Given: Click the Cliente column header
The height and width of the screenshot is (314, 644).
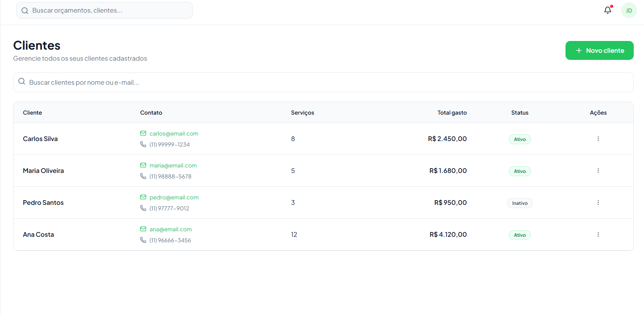Looking at the screenshot, I should tap(32, 113).
